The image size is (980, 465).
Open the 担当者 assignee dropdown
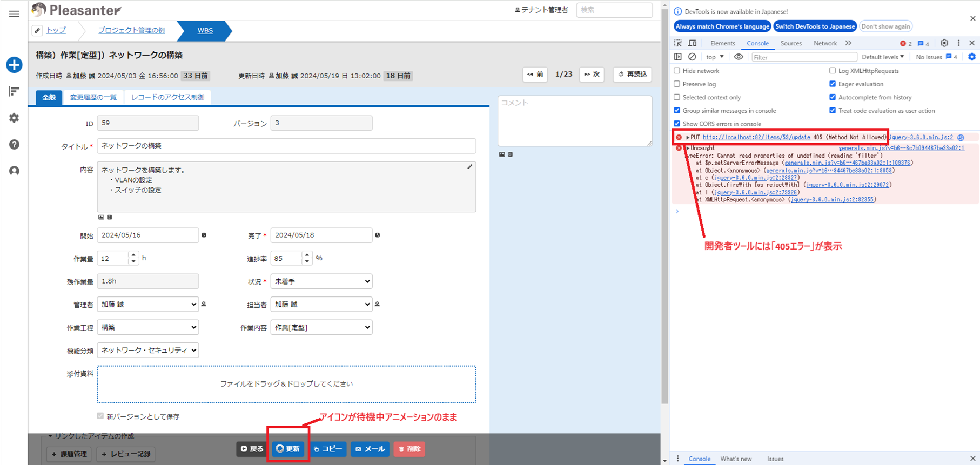pos(321,304)
